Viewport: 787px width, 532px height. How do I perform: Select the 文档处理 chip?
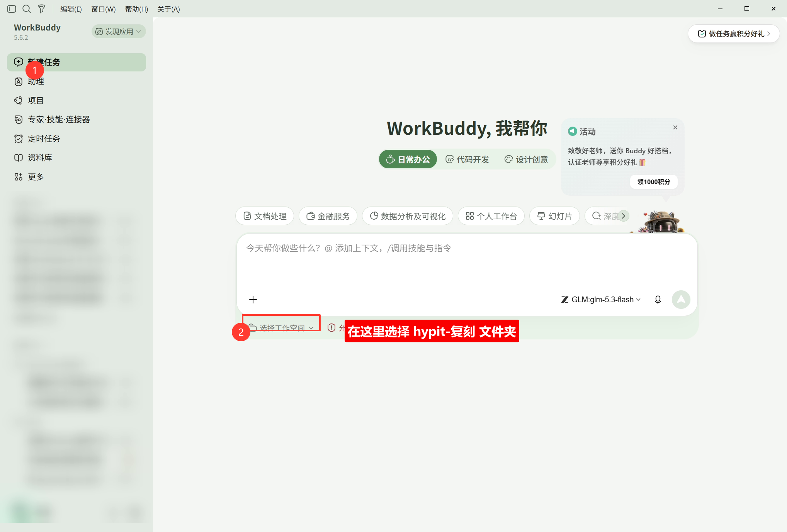(265, 216)
